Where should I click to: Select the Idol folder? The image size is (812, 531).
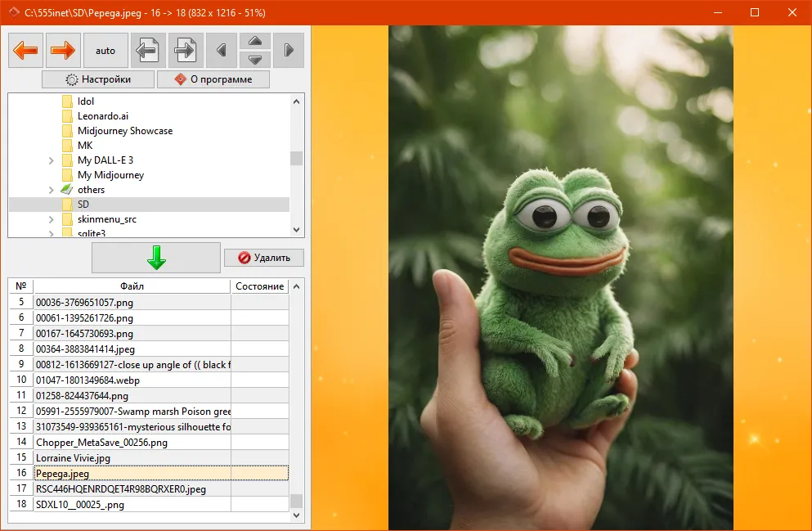coord(86,101)
